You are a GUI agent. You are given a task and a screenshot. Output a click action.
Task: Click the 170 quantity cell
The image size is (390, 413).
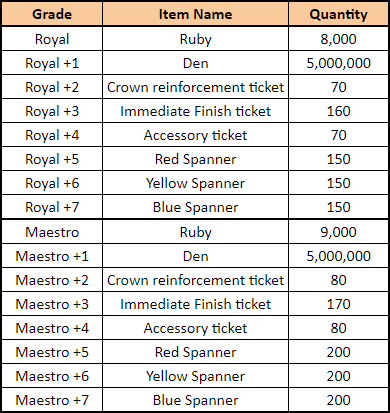[x=338, y=304]
